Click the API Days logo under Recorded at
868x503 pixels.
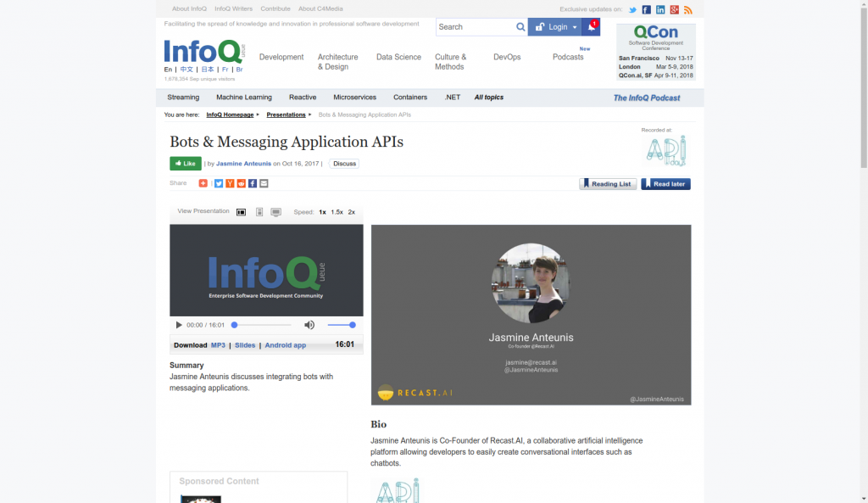click(666, 150)
